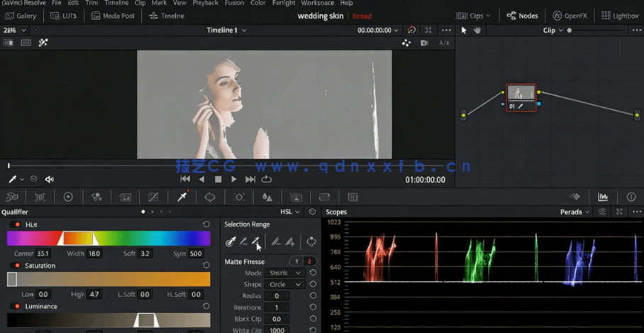Screen dimensions: 644x333
Task: Select the arrow pointer tool in node editor
Action: click(x=464, y=30)
